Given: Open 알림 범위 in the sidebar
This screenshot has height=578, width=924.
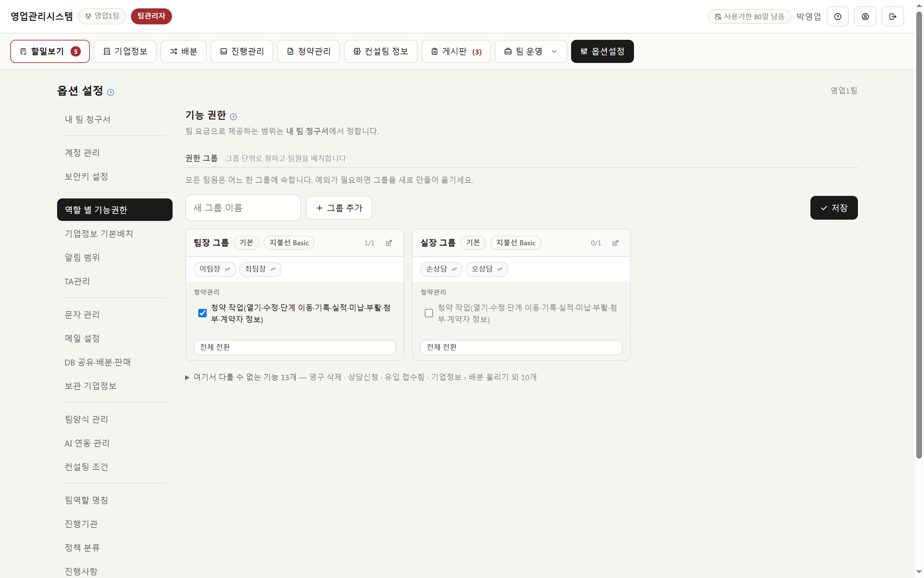Looking at the screenshot, I should [115, 257].
